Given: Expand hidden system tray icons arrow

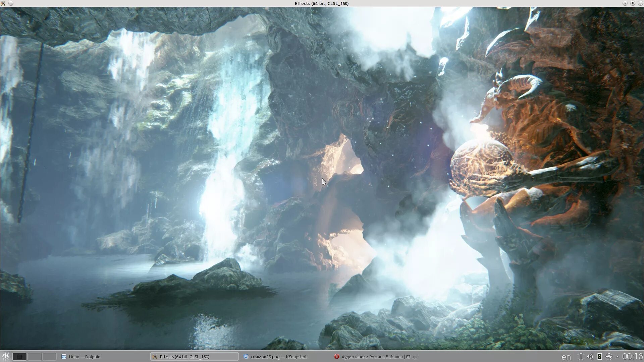Looking at the screenshot, I should pyautogui.click(x=617, y=357).
